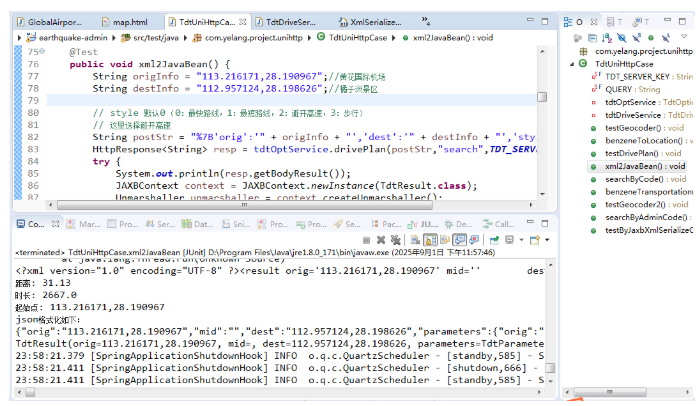Expand the breadcrumb arrow after earthquake-admin
This screenshot has height=406, width=696.
coord(114,38)
